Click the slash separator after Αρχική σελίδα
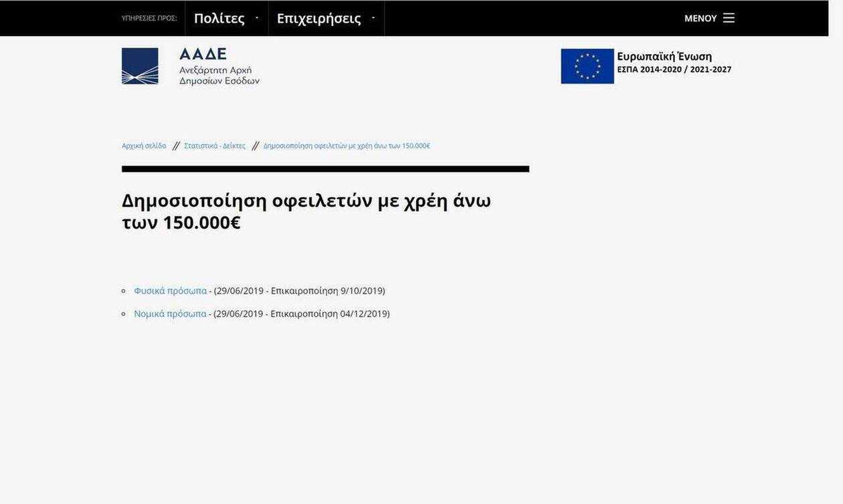 (176, 146)
